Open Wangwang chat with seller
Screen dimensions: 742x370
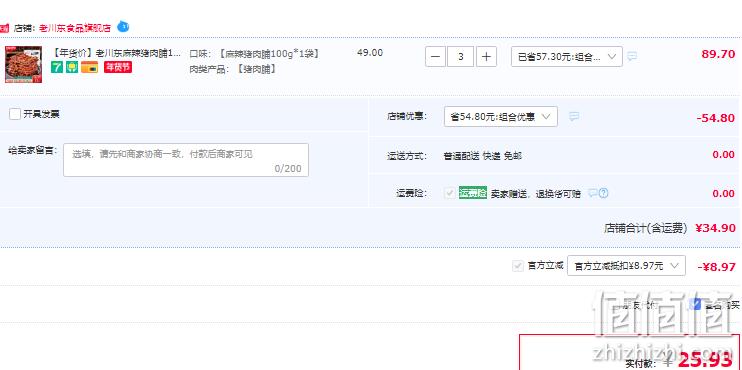pyautogui.click(x=123, y=26)
